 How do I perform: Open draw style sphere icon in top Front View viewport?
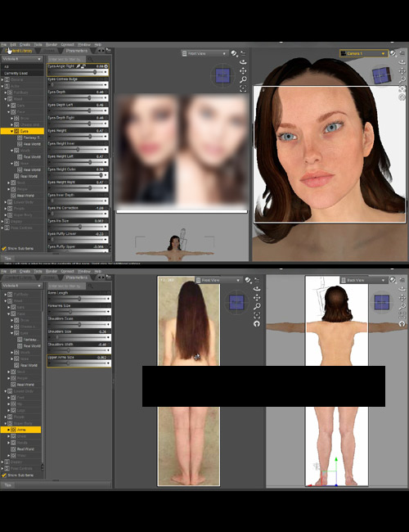(234, 53)
